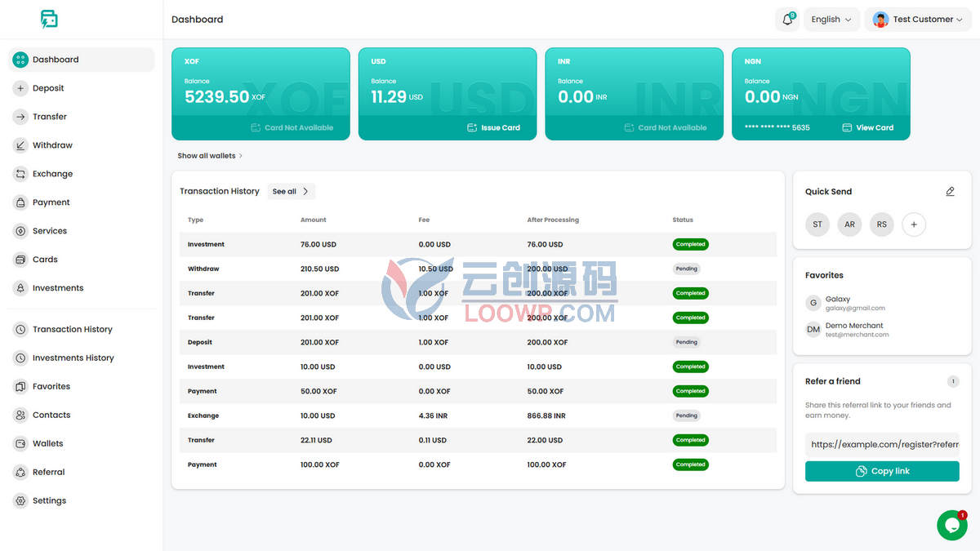Click View Card on NGN wallet
The image size is (980, 551).
(x=867, y=128)
